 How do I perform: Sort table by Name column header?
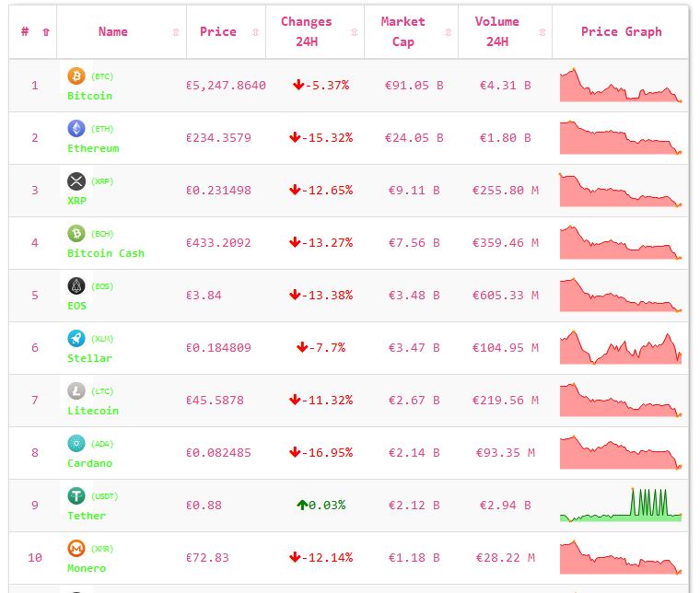113,31
